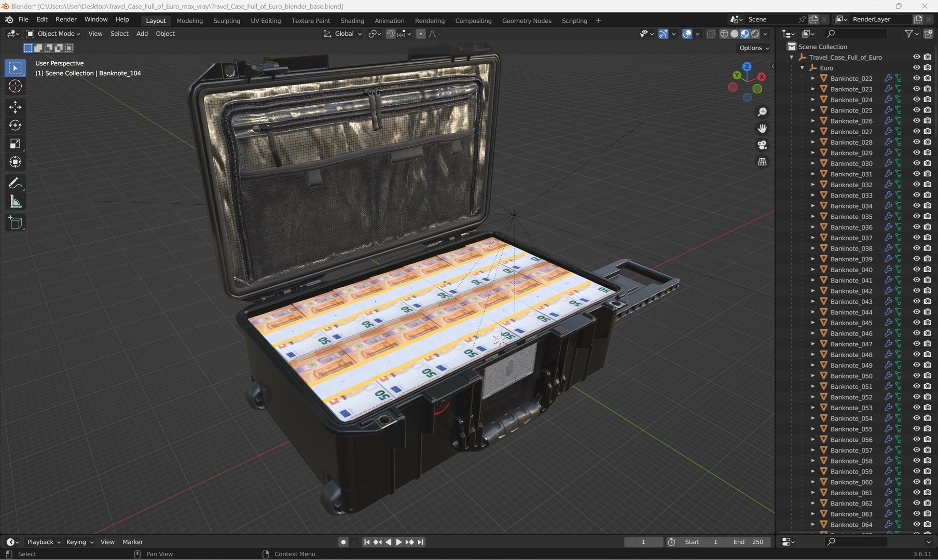Open the Options dropdown
Image resolution: width=938 pixels, height=560 pixels.
pos(754,48)
